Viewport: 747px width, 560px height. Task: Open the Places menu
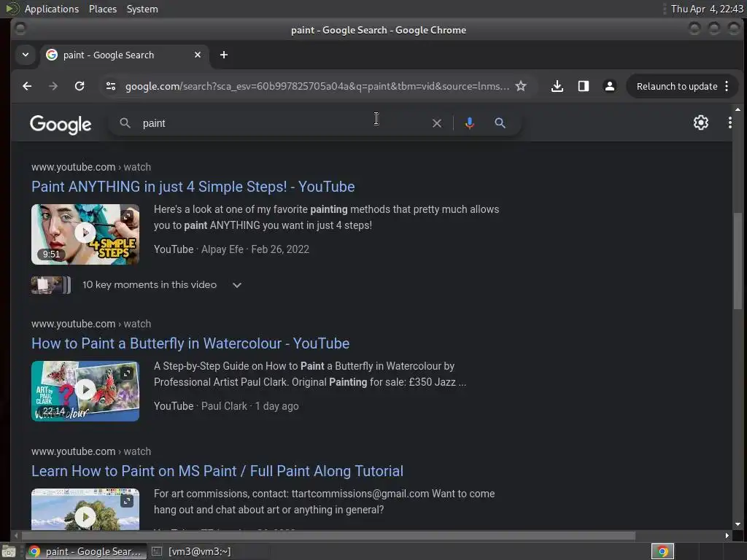coord(103,9)
